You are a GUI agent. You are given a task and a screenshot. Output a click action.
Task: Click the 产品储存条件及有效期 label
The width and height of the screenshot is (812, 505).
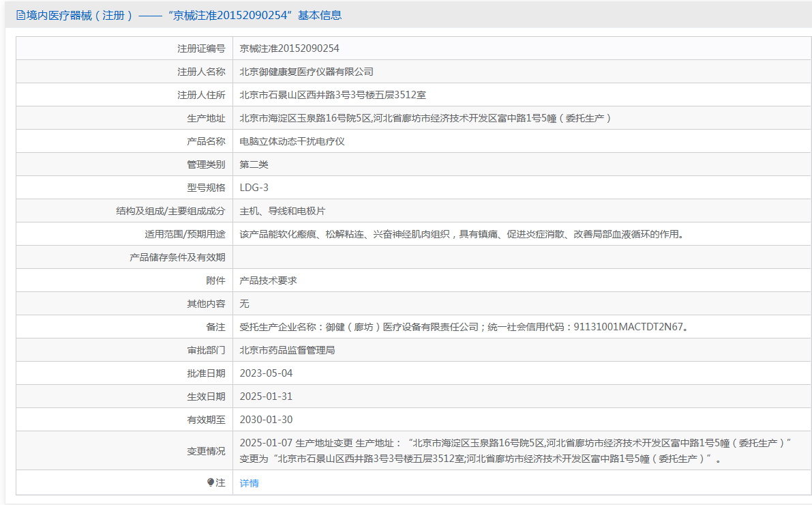[x=178, y=257]
